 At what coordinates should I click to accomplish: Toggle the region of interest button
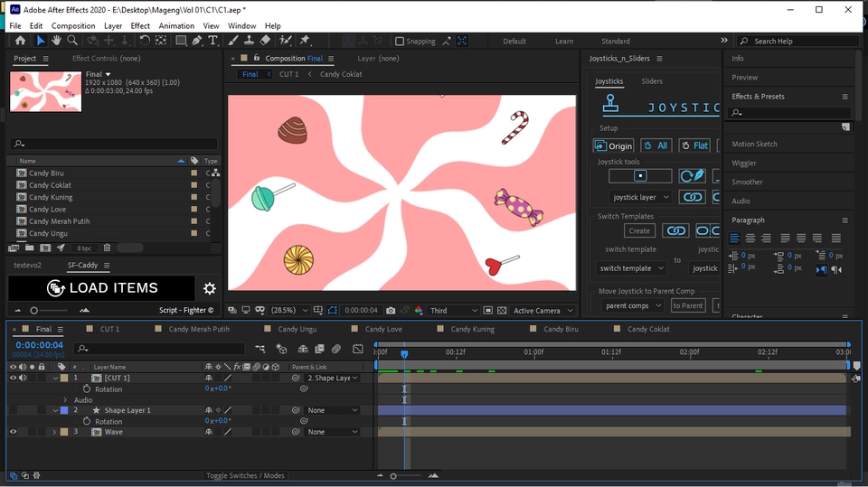click(x=487, y=311)
